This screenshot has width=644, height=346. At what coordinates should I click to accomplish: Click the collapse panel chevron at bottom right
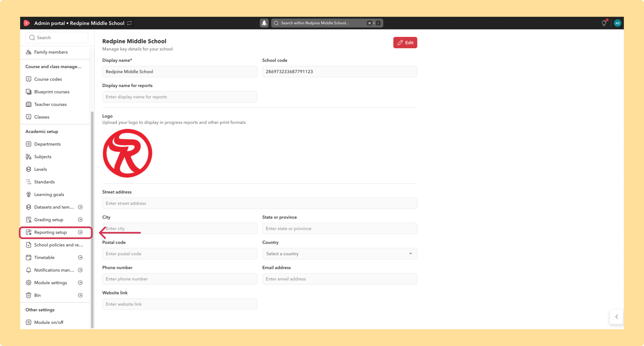tap(617, 317)
